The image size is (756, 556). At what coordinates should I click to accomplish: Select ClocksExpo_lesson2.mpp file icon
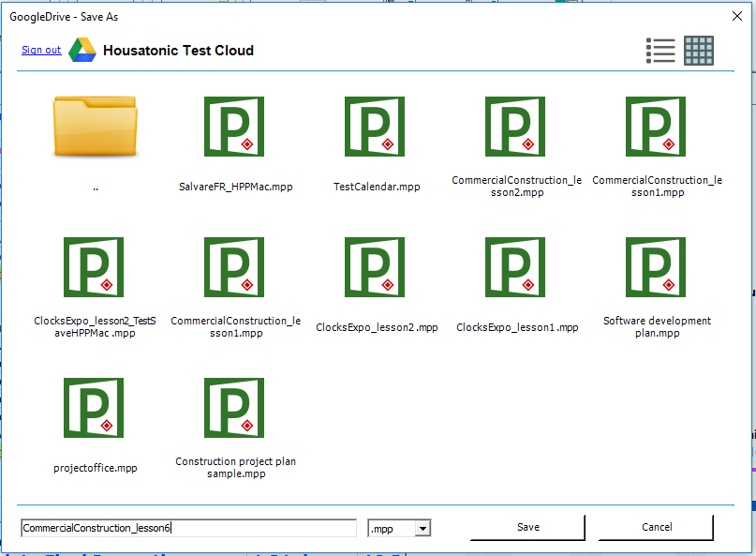pyautogui.click(x=375, y=267)
